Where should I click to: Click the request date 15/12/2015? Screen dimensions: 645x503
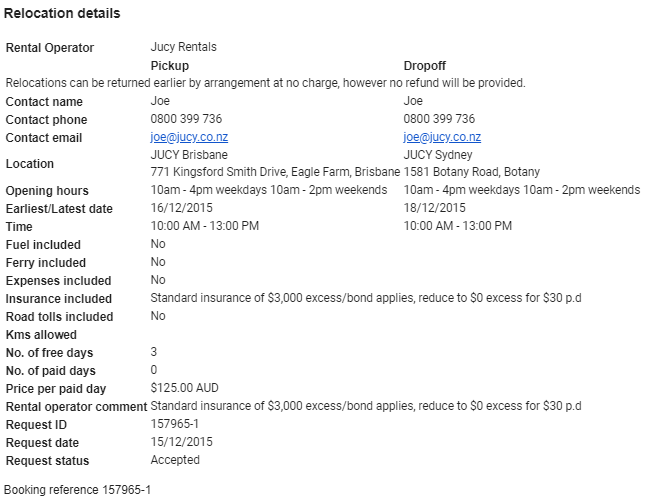point(181,442)
